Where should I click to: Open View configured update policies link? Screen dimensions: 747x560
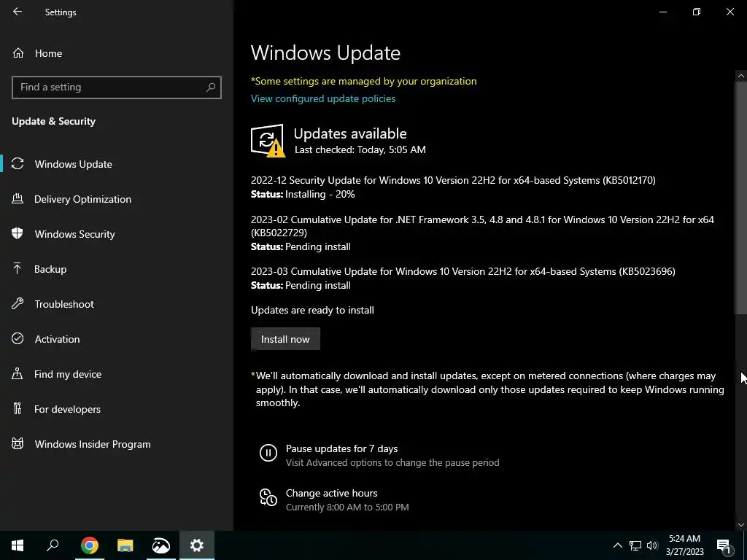click(323, 98)
